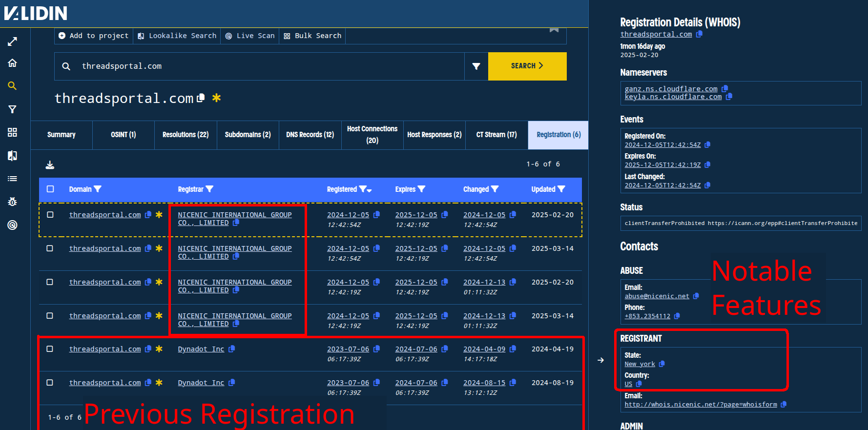Open the filter funnel icon in sidebar
Viewport: 868px width, 430px height.
point(12,109)
